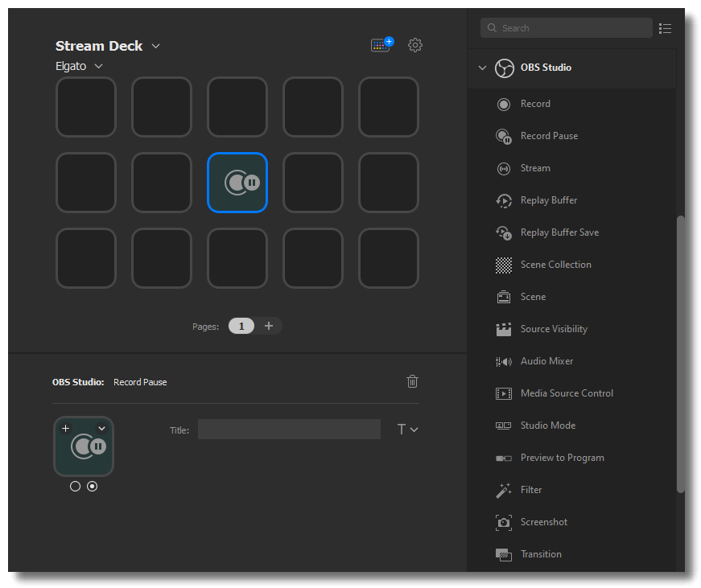Viewport: 701px width, 588px height.
Task: Click the Preview to Program icon
Action: [x=503, y=458]
